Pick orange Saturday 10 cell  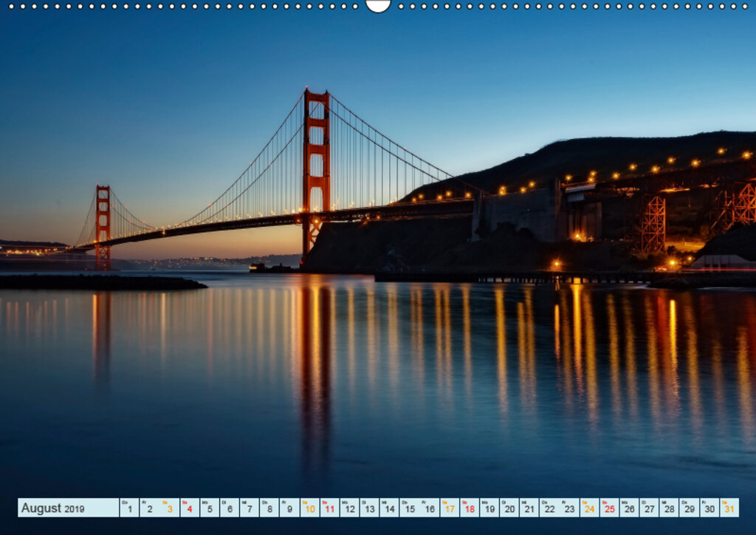pyautogui.click(x=309, y=508)
